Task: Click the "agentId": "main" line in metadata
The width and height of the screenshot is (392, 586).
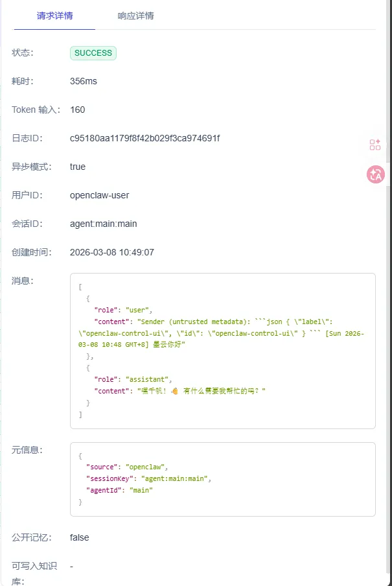Action: point(119,490)
